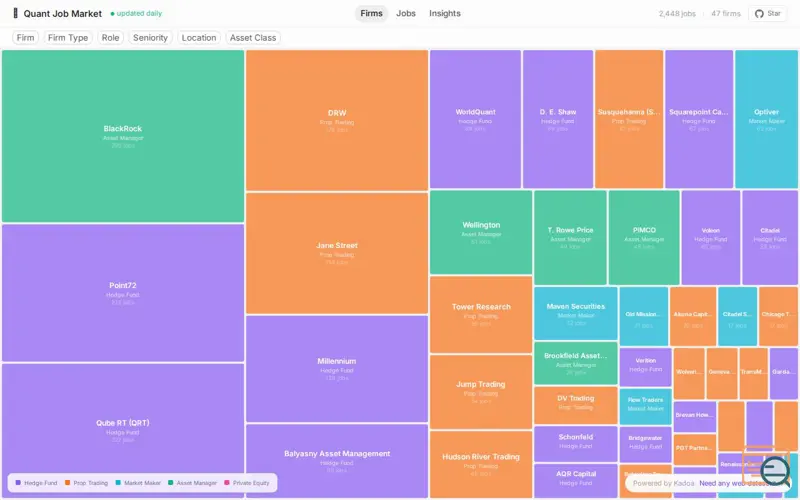Click the Quant Job Market logo icon
The height and width of the screenshot is (500, 800).
15,13
